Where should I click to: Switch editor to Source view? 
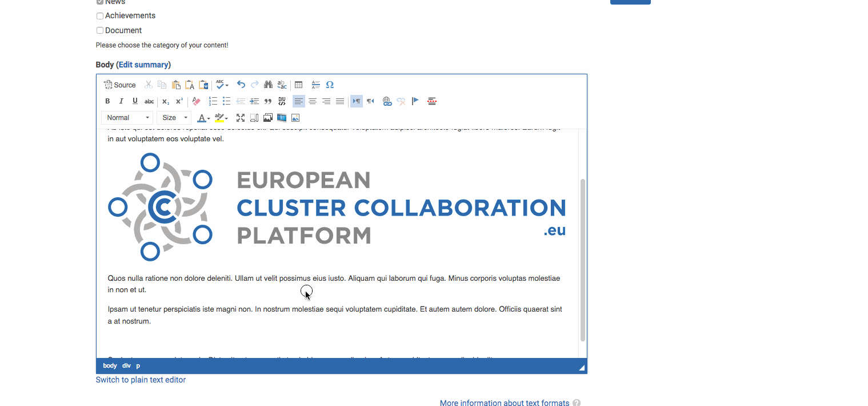point(119,85)
